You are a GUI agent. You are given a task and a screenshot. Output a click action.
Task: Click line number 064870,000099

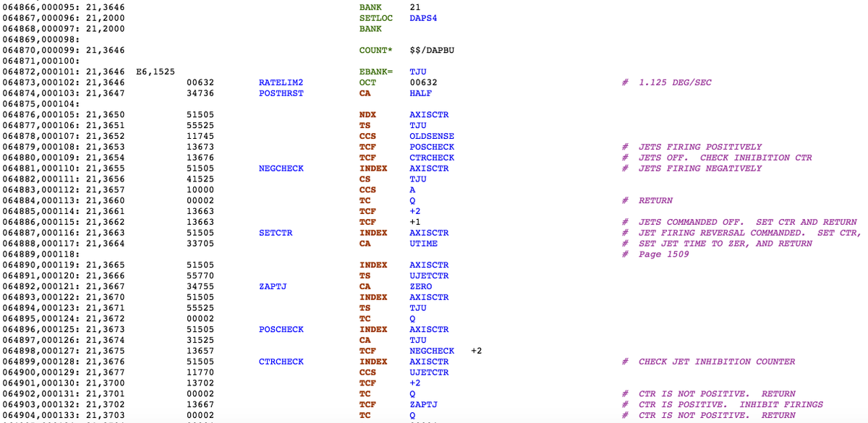pyautogui.click(x=41, y=51)
